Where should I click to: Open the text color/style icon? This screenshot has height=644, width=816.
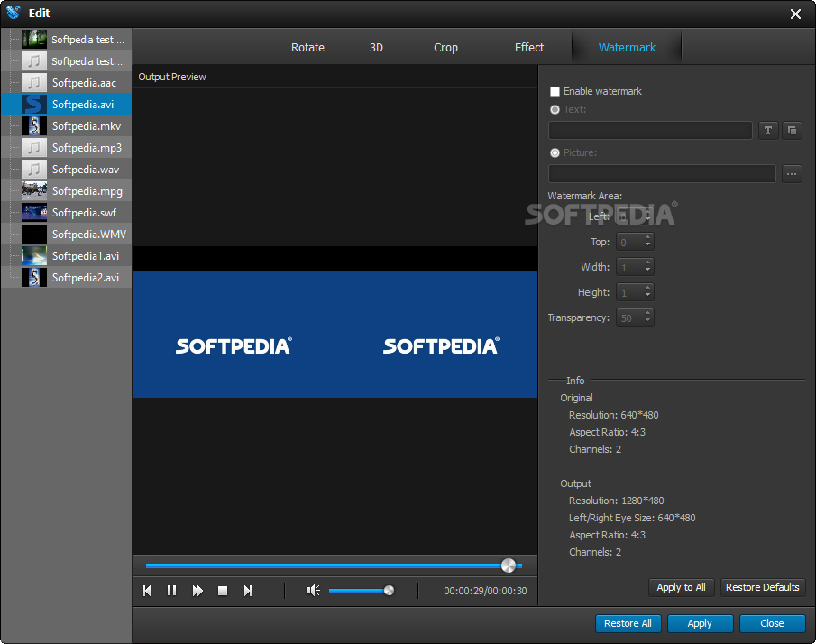click(792, 130)
